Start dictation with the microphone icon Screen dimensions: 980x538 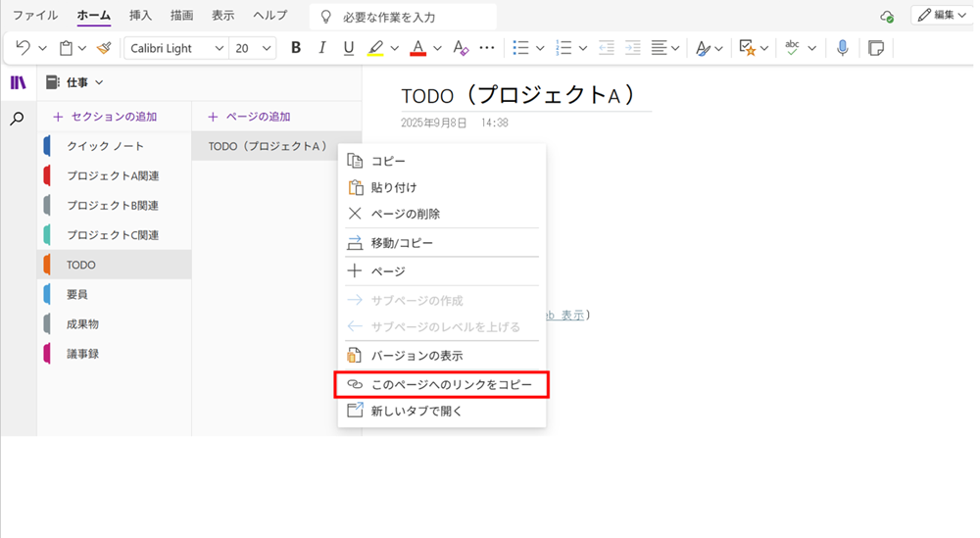point(843,47)
